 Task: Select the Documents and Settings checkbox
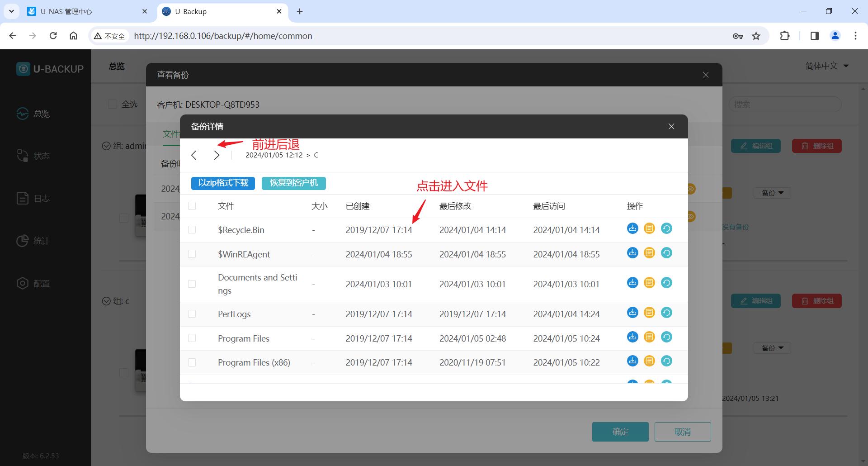(192, 284)
